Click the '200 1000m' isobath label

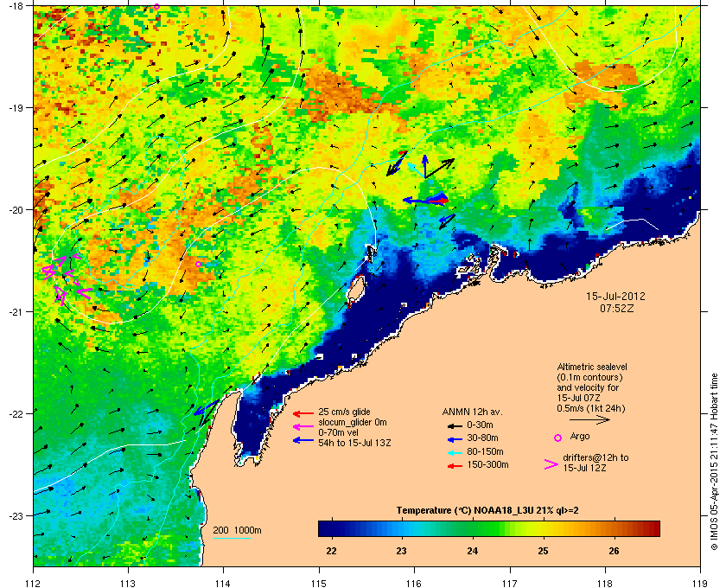[x=237, y=531]
